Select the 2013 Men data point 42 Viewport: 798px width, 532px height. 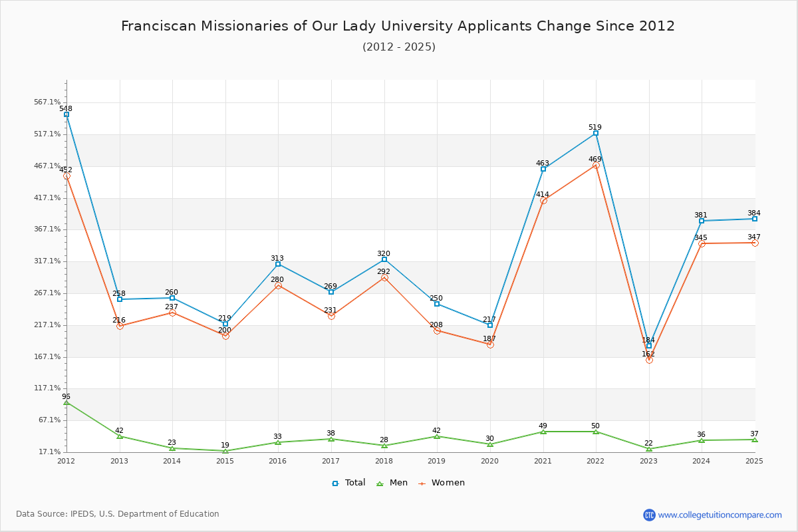[x=120, y=436]
